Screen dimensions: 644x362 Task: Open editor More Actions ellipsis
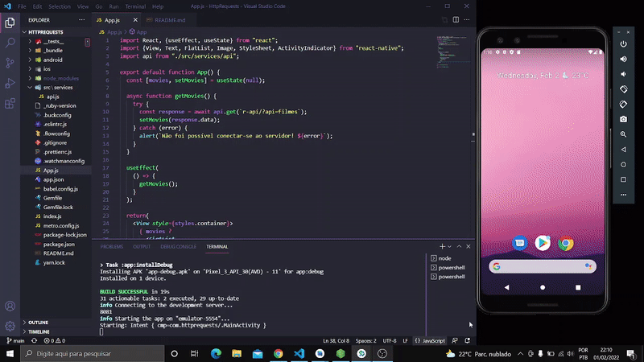(x=467, y=19)
